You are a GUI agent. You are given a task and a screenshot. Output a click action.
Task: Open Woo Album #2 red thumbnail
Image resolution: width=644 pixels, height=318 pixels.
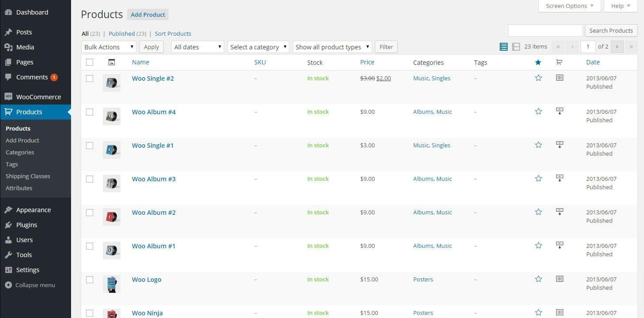point(111,217)
